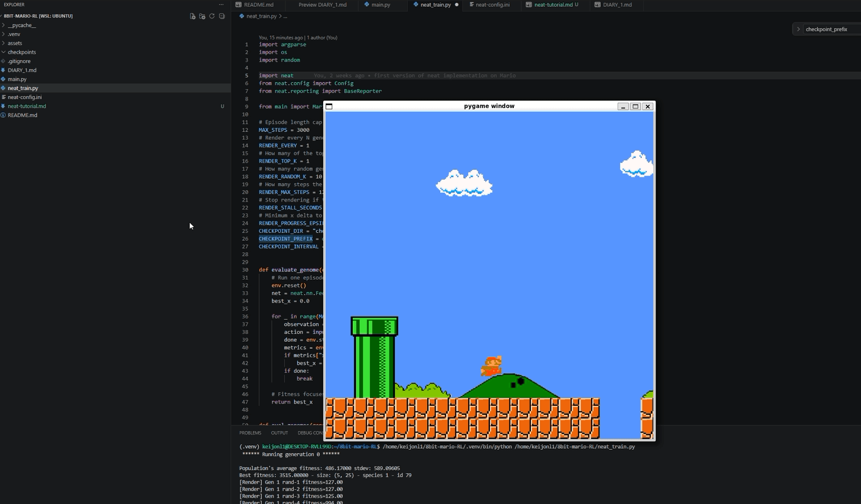861x504 pixels.
Task: Click the markdown icon beside neat-tutorial.md in Explorer
Action: pos(3,106)
